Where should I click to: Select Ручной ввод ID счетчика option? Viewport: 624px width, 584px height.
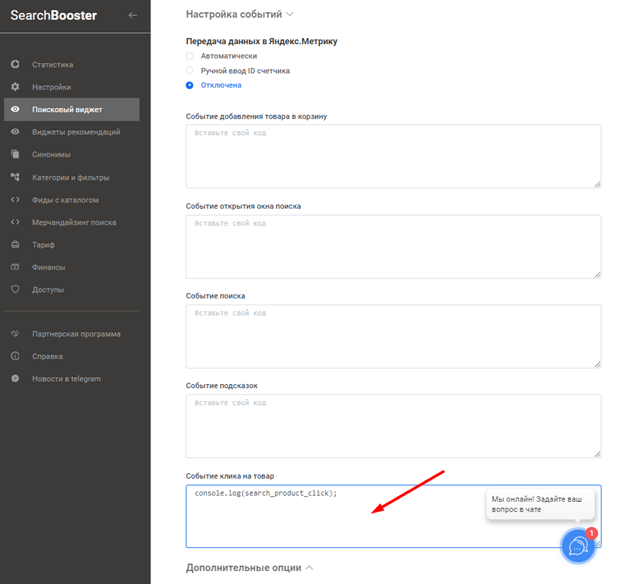(x=190, y=71)
